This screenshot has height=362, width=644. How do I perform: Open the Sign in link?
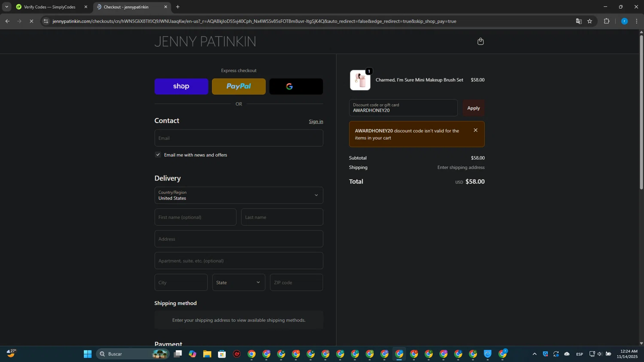(x=316, y=121)
